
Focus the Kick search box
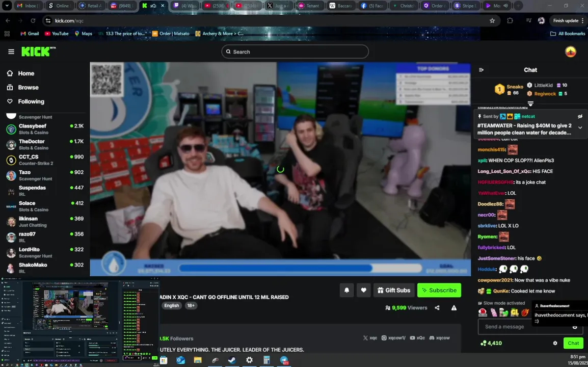click(295, 52)
